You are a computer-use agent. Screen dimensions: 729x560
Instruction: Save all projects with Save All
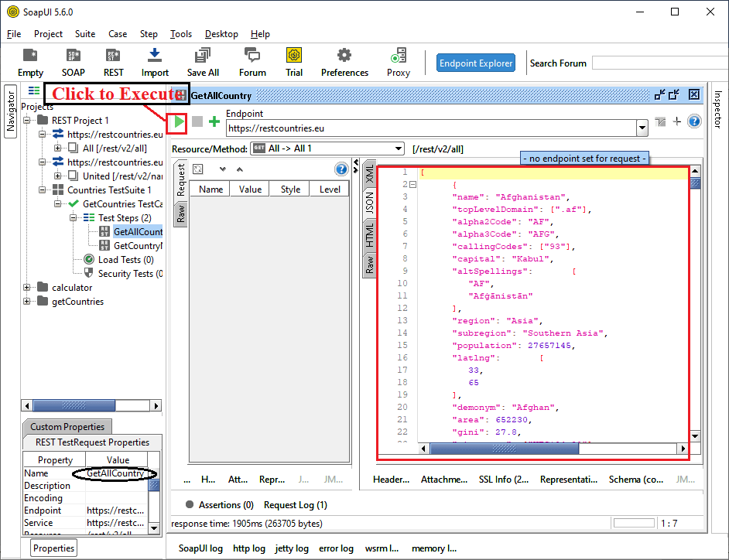click(x=203, y=63)
